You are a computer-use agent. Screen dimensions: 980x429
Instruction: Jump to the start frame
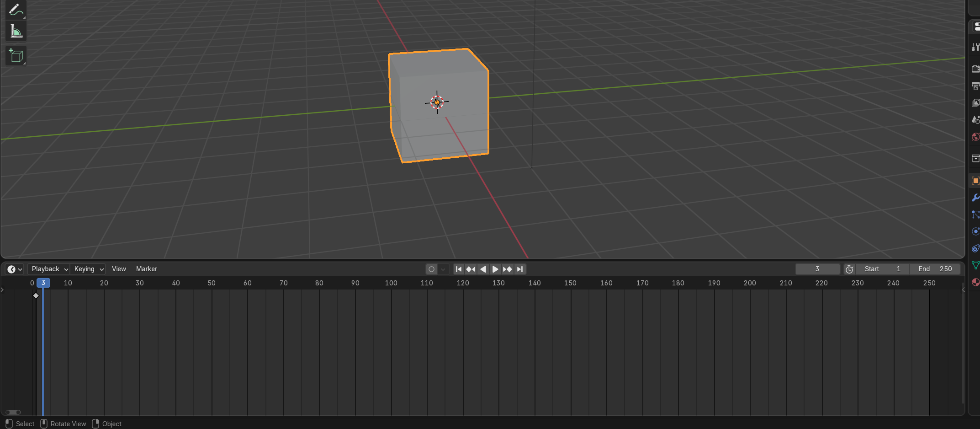tap(459, 269)
